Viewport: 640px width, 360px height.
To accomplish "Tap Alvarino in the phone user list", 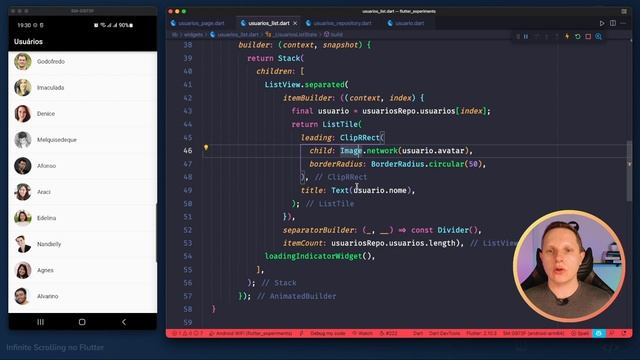I will click(x=83, y=296).
